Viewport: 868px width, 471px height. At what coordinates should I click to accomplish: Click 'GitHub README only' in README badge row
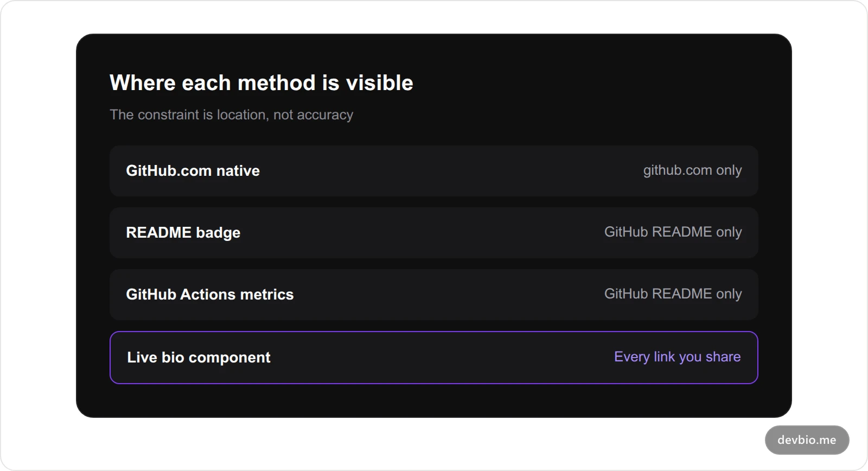(673, 232)
